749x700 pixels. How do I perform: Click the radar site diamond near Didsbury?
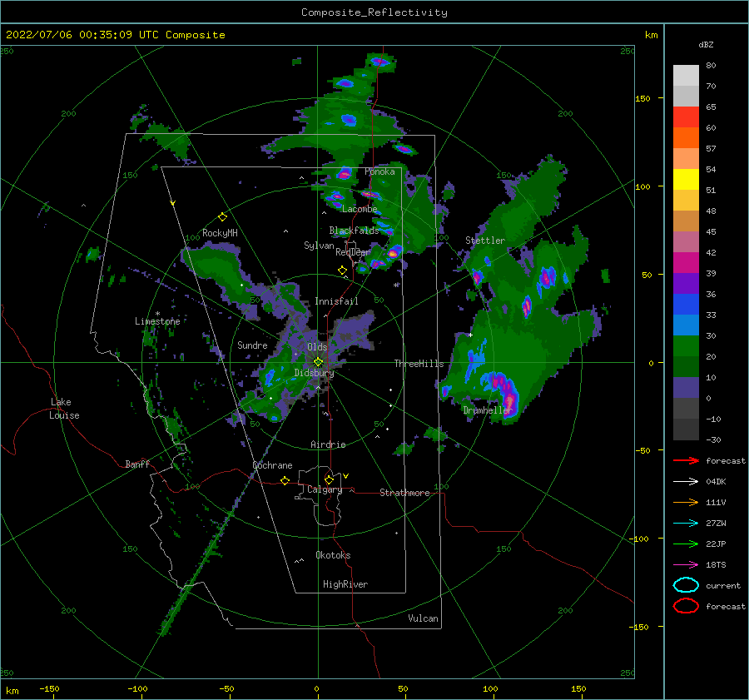(x=318, y=362)
